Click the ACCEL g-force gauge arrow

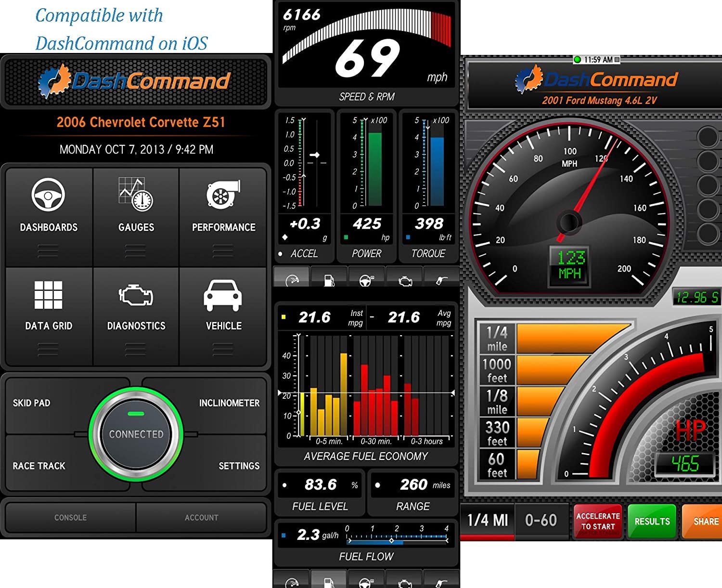coord(315,155)
